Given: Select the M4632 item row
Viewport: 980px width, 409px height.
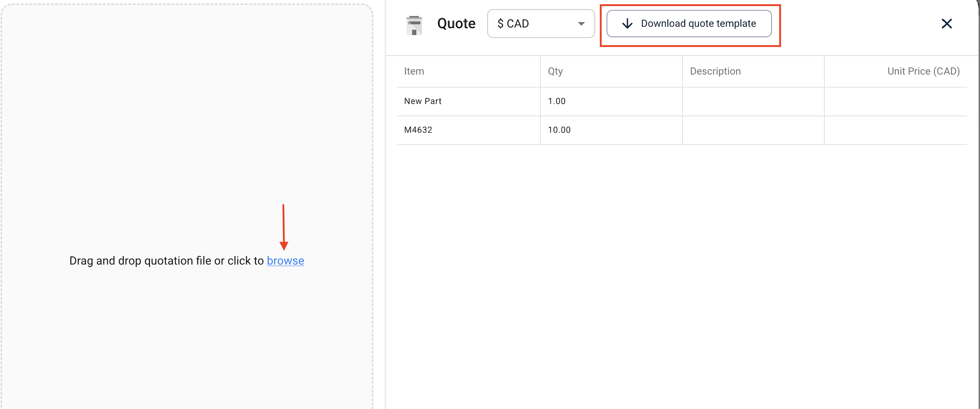Looking at the screenshot, I should click(418, 130).
